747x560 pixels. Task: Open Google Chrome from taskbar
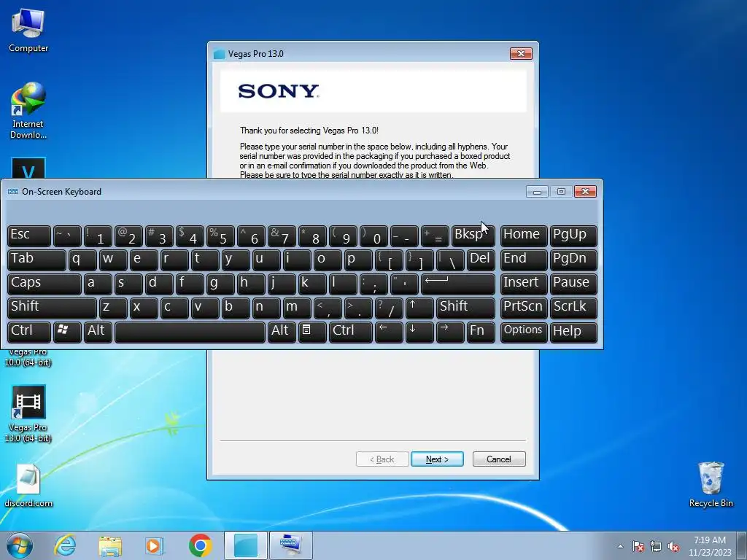pyautogui.click(x=200, y=545)
